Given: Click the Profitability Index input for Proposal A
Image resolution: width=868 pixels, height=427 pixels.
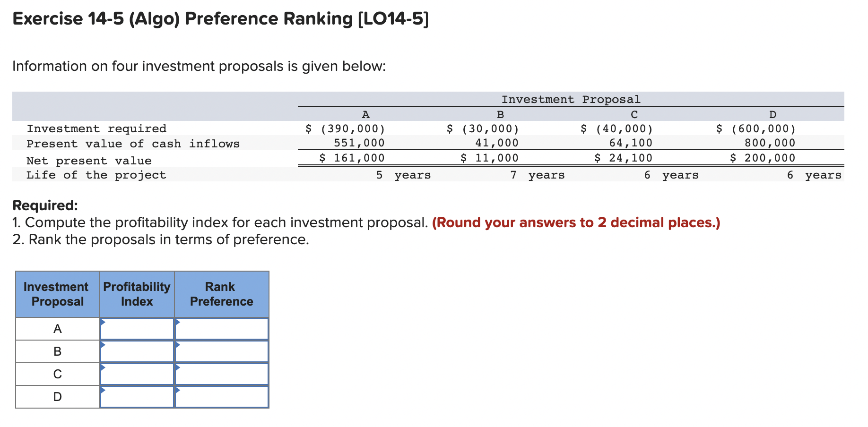Looking at the screenshot, I should (x=137, y=328).
